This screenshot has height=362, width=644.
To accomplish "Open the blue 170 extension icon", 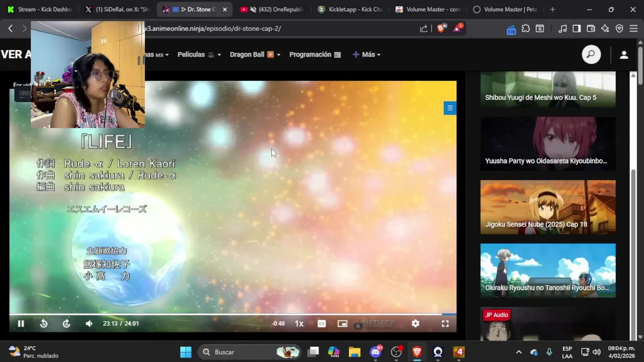I will click(511, 29).
